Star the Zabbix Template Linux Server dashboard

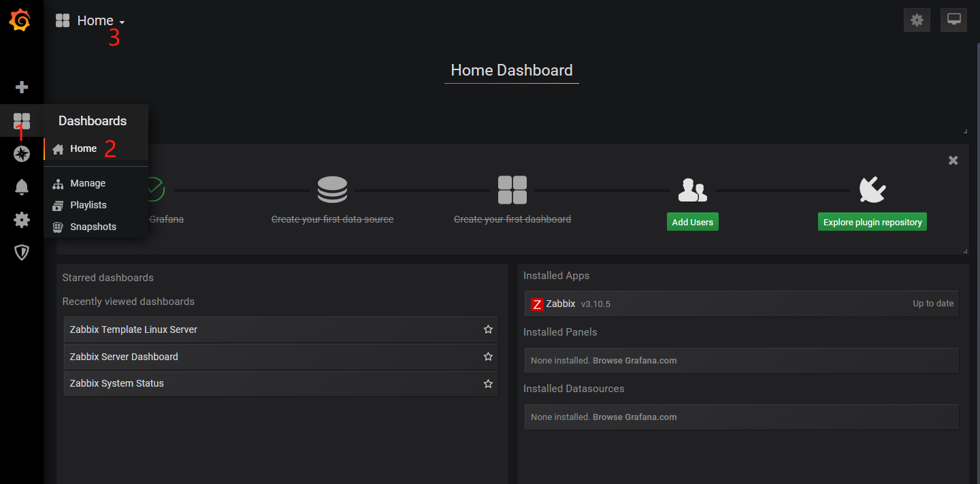click(x=488, y=329)
